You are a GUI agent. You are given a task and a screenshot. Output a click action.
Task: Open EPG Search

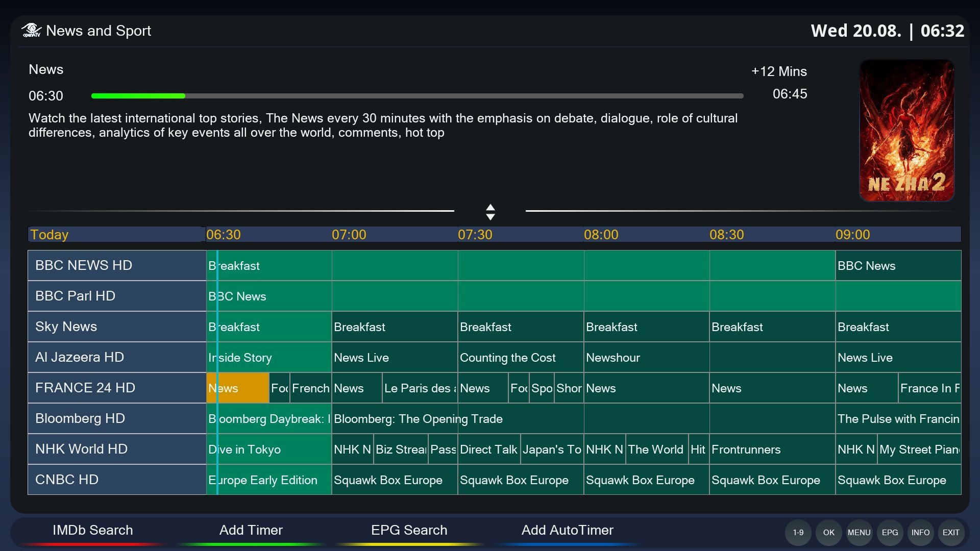(409, 530)
